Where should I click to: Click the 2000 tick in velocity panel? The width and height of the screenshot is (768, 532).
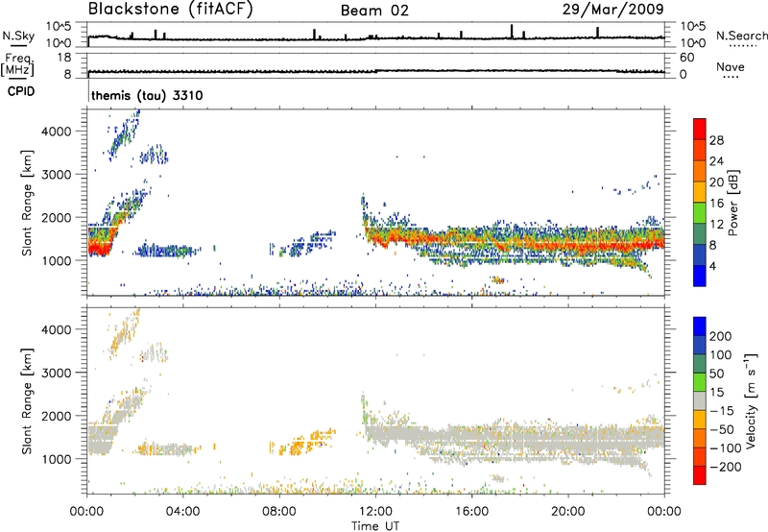tap(57, 416)
